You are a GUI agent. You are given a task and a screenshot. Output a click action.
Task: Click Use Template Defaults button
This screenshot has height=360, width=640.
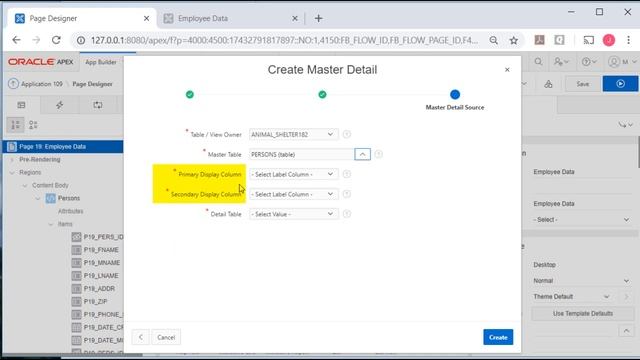(582, 313)
